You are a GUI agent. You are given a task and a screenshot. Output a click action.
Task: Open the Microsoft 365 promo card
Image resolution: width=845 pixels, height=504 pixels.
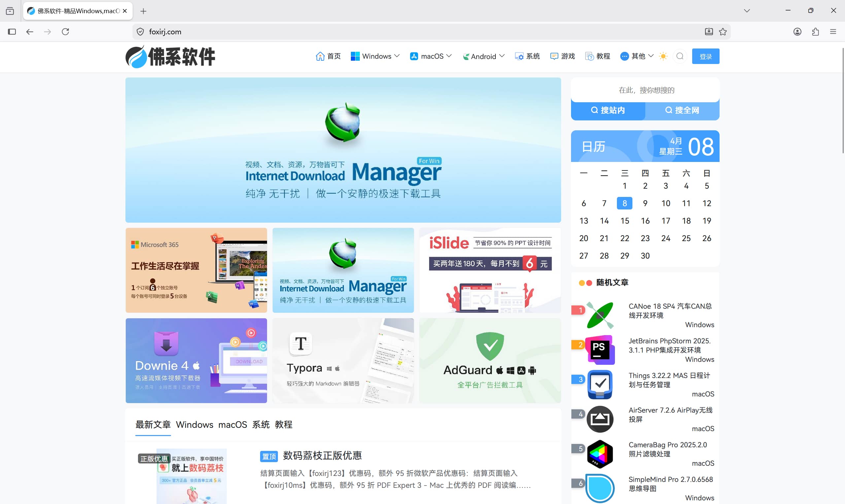click(196, 270)
